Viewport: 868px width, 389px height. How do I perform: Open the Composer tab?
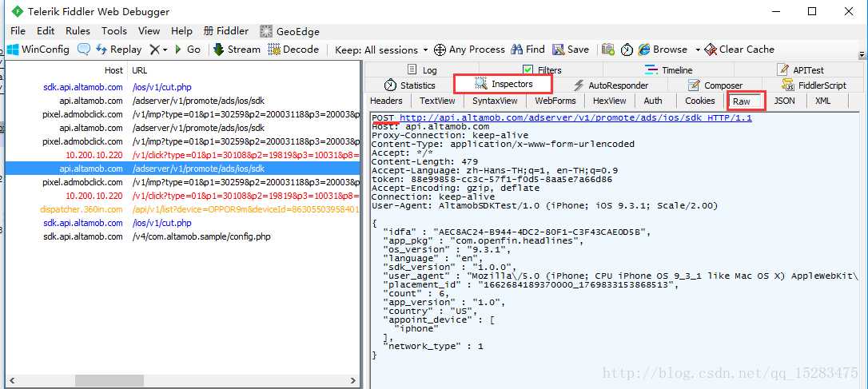point(715,85)
